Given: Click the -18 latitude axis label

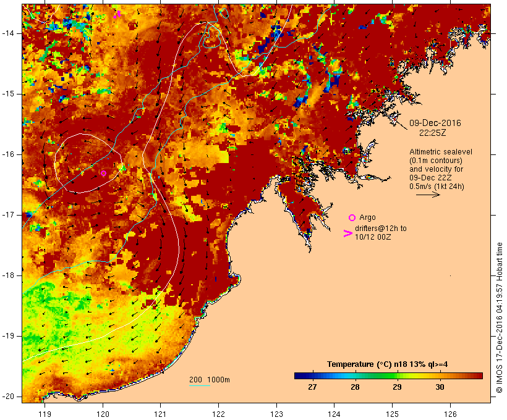Looking at the screenshot, I should click(8, 275).
